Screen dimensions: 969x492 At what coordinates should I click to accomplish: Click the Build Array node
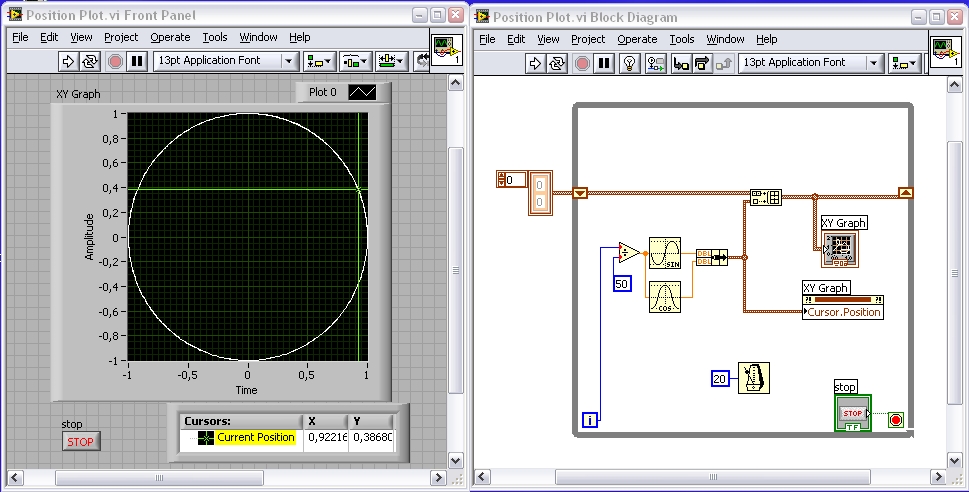(765, 196)
